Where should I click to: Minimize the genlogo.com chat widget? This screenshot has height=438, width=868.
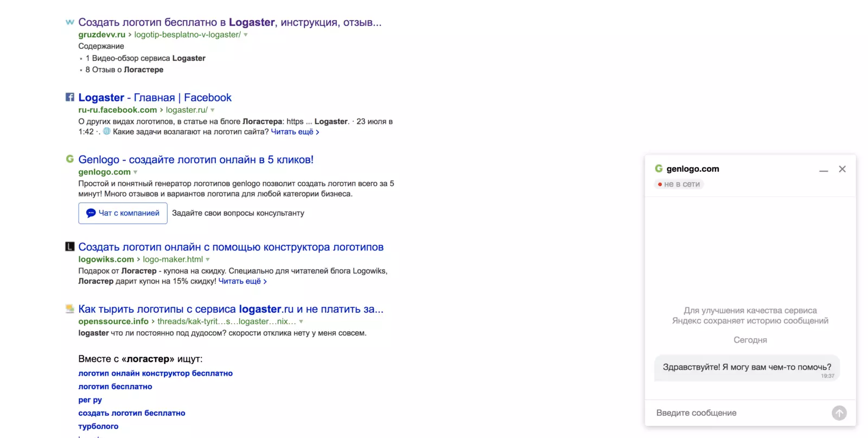(x=824, y=170)
